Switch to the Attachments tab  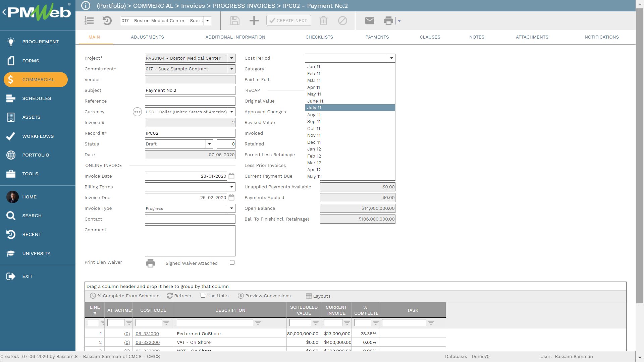tap(532, 37)
